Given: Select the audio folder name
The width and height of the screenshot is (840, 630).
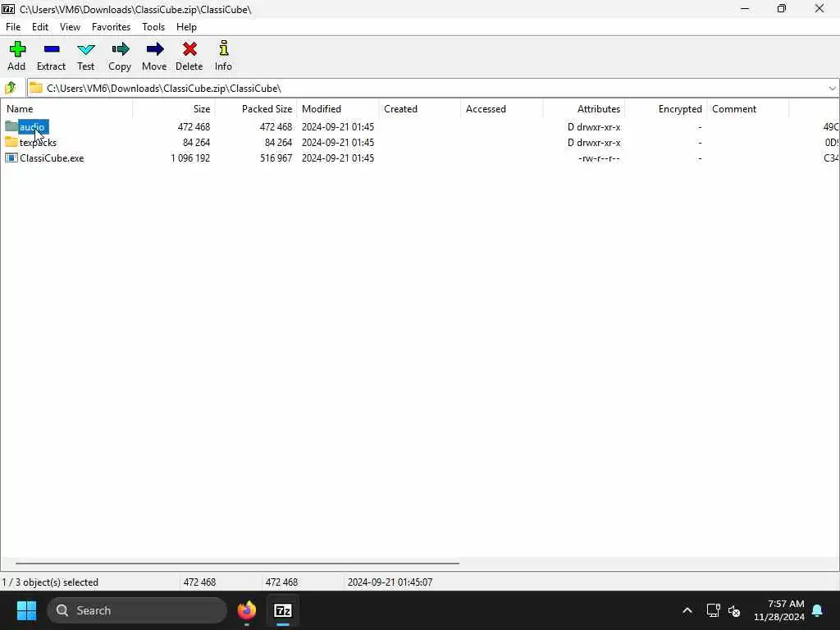Looking at the screenshot, I should 32,126.
